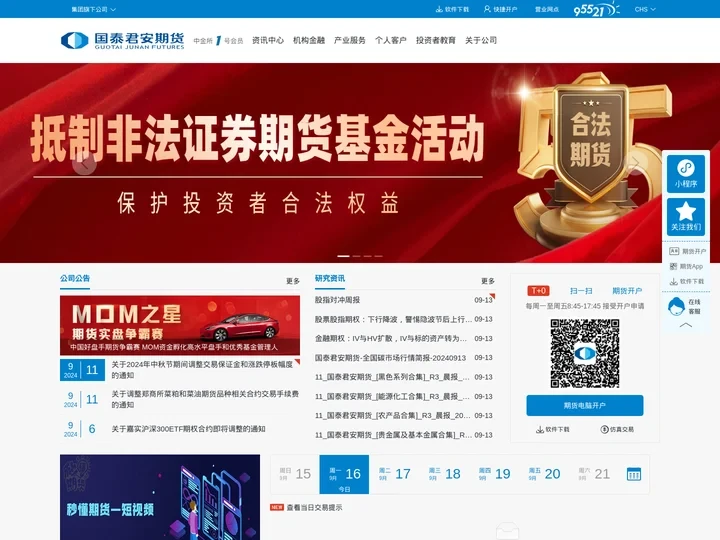Select Sunday 15 in the calendar
This screenshot has height=540, width=720.
click(x=295, y=474)
